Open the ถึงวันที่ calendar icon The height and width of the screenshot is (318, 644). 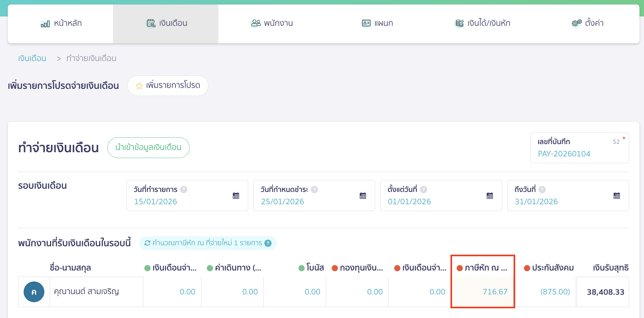coord(616,196)
